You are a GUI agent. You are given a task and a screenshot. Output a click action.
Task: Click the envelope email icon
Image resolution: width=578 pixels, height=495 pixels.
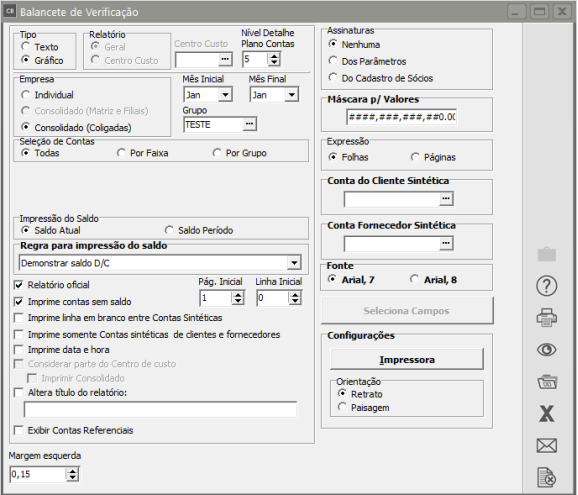[x=546, y=446]
